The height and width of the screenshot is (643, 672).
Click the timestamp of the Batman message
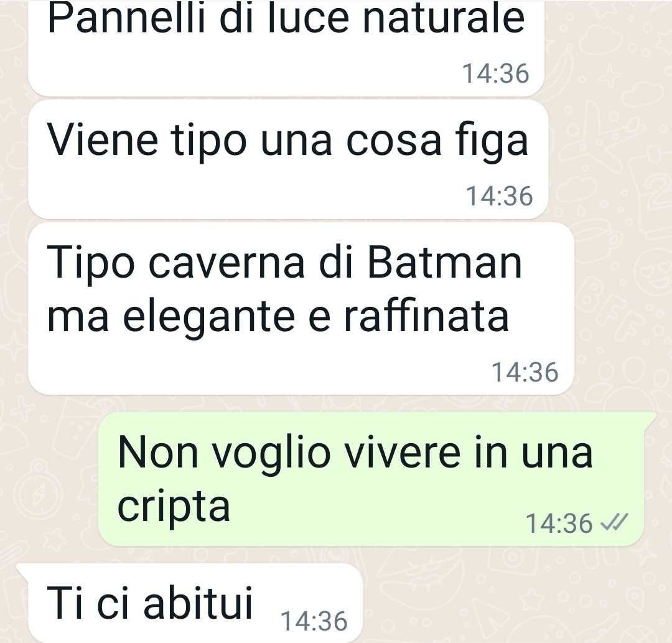coord(525,372)
